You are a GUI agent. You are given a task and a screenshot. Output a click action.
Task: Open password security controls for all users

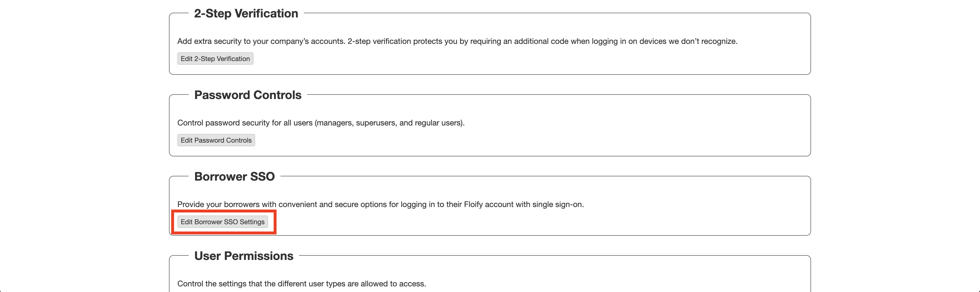(x=216, y=140)
